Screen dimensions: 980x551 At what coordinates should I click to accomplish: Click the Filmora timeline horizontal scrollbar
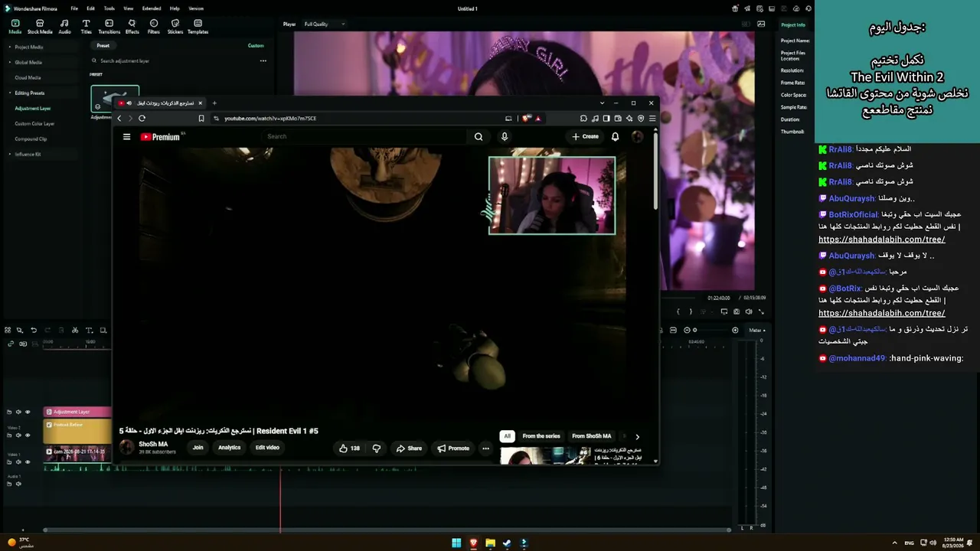coord(387,530)
